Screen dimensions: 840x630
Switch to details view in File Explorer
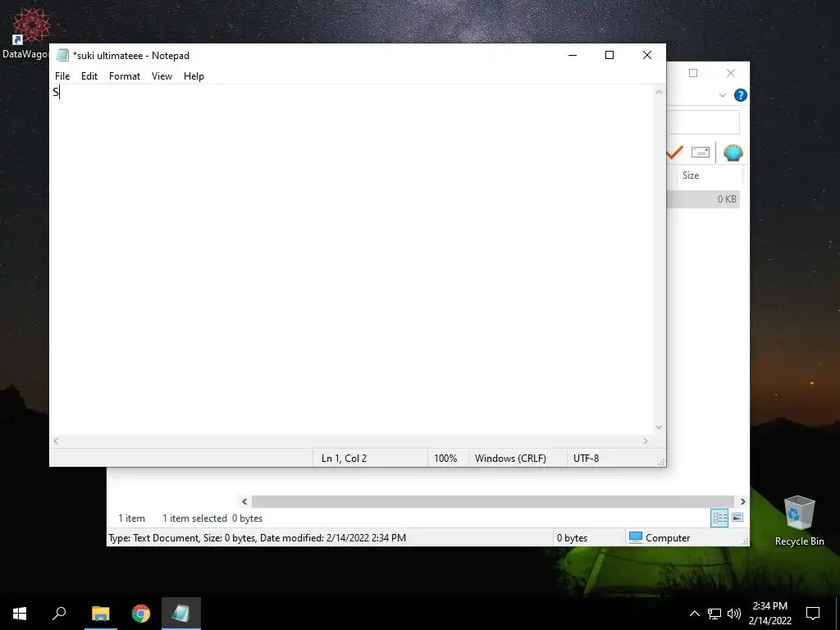(719, 518)
